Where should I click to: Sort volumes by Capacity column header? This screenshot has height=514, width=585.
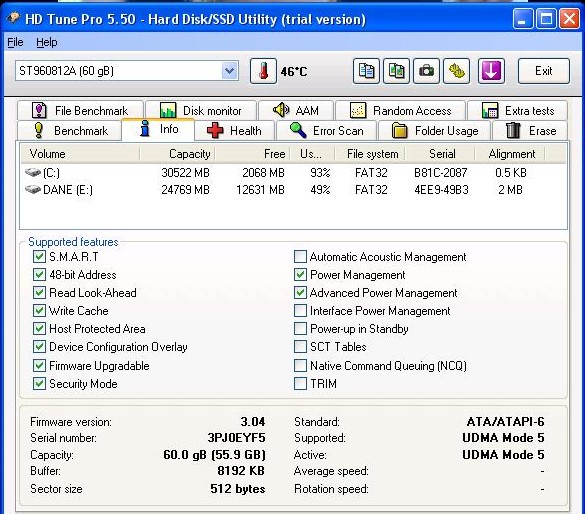click(x=178, y=154)
